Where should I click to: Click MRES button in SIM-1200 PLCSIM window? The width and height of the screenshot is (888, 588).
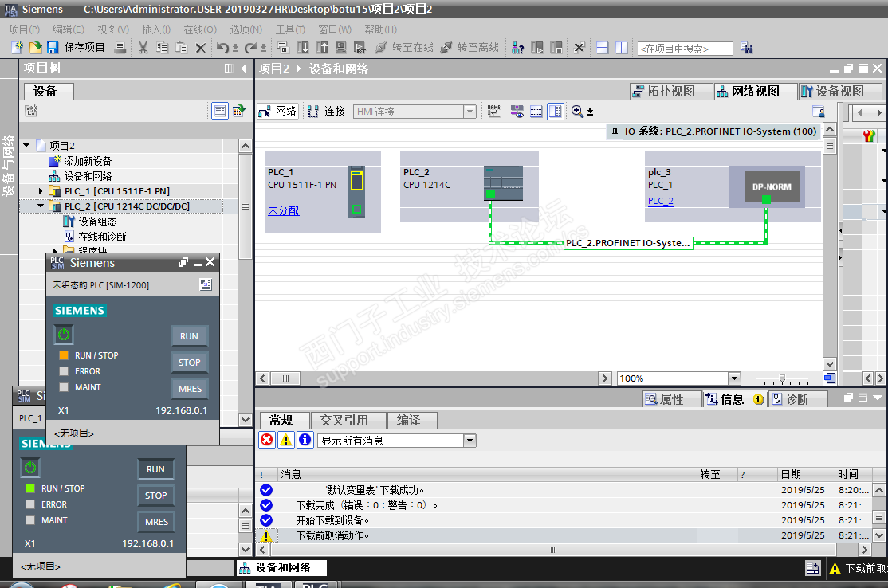tap(190, 389)
